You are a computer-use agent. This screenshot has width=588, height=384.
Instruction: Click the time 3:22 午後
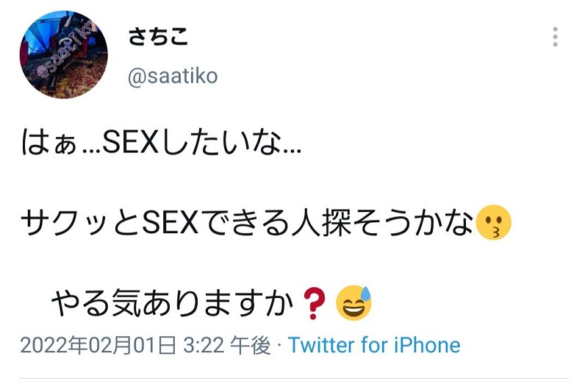click(x=227, y=345)
